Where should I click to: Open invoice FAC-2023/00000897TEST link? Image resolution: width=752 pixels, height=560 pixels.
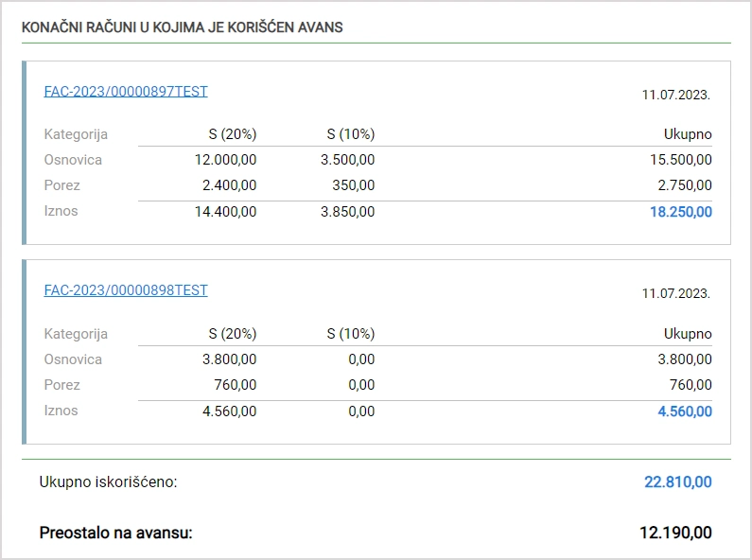(x=126, y=92)
